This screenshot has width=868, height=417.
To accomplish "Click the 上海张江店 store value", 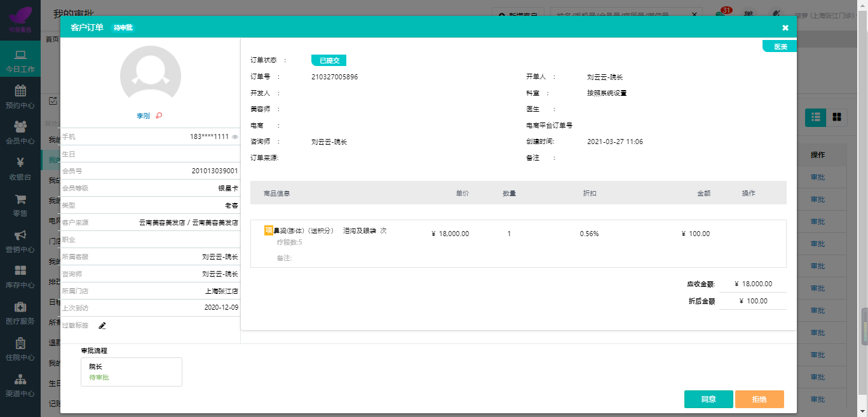I will [x=221, y=291].
